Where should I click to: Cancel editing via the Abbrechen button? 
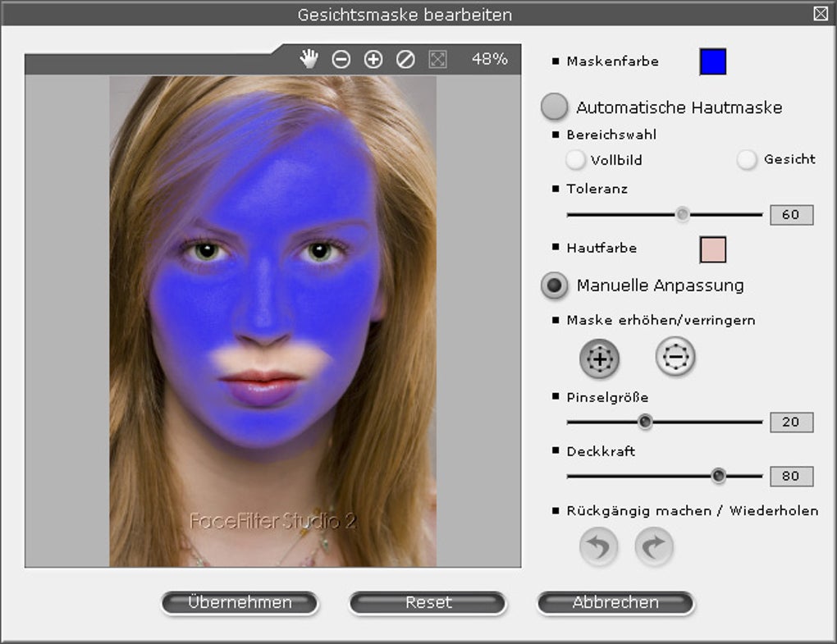615,602
